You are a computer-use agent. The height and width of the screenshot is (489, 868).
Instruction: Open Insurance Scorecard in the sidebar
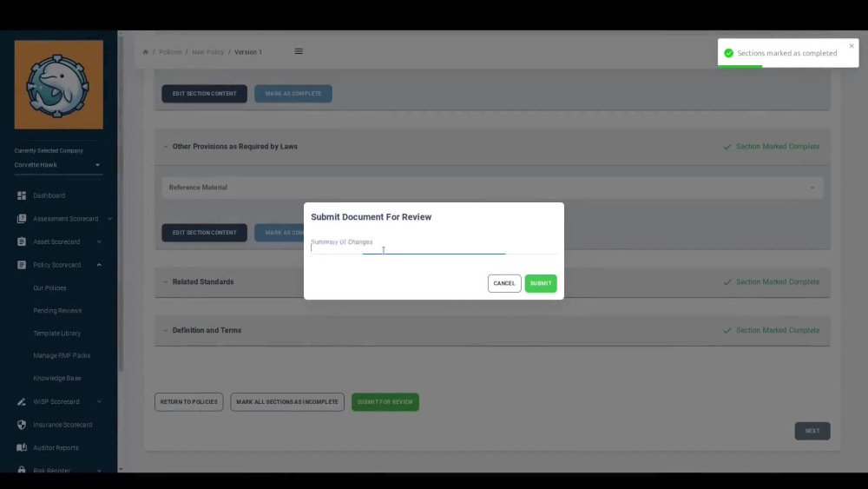click(x=62, y=425)
